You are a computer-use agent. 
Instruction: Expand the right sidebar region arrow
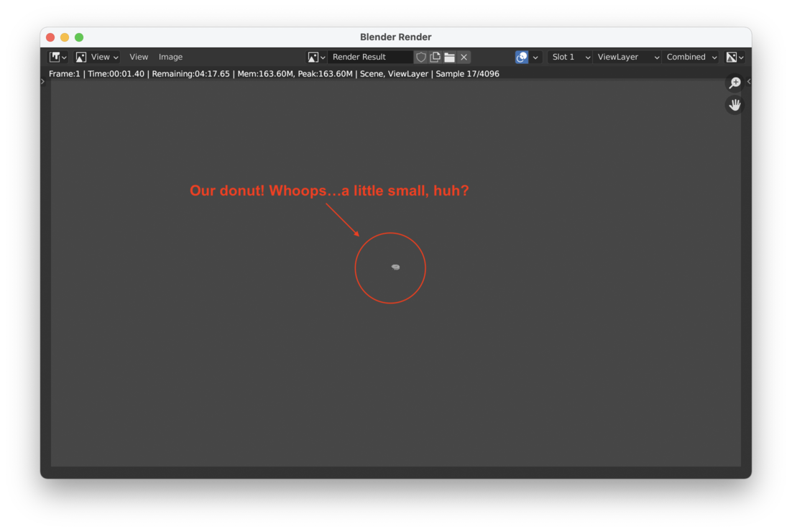749,81
